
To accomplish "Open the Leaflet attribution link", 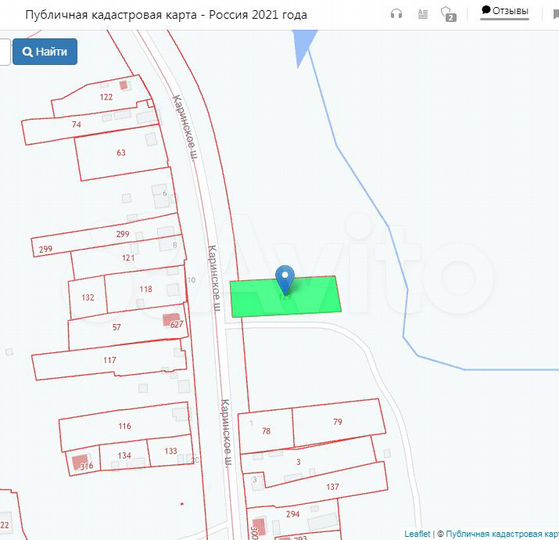I will tap(417, 534).
